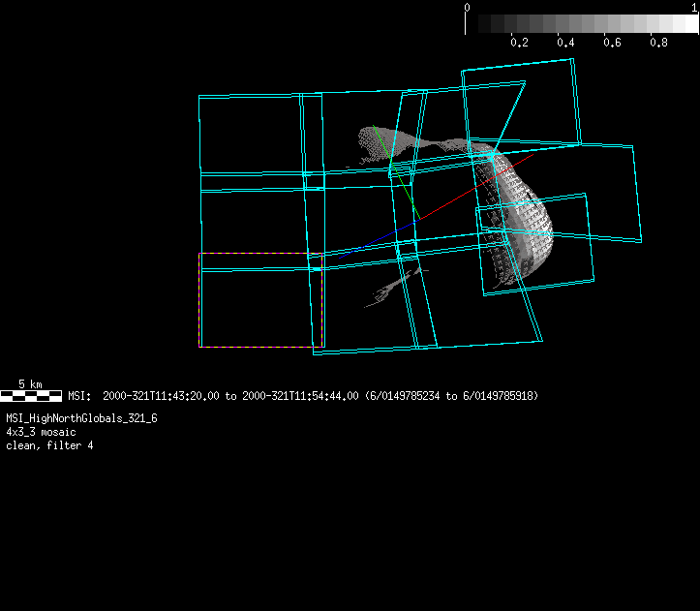
Task: Click the colorbar maximum value 1
Action: (x=695, y=7)
